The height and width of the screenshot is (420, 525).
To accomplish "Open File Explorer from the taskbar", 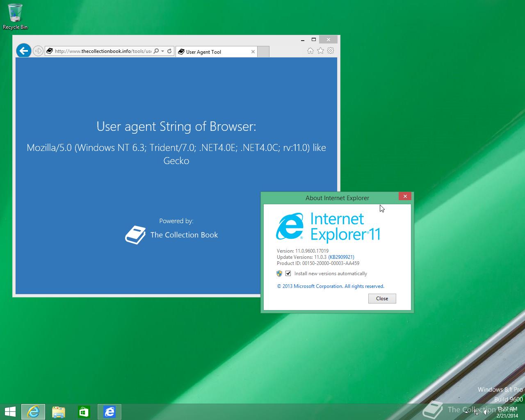I will tap(59, 412).
